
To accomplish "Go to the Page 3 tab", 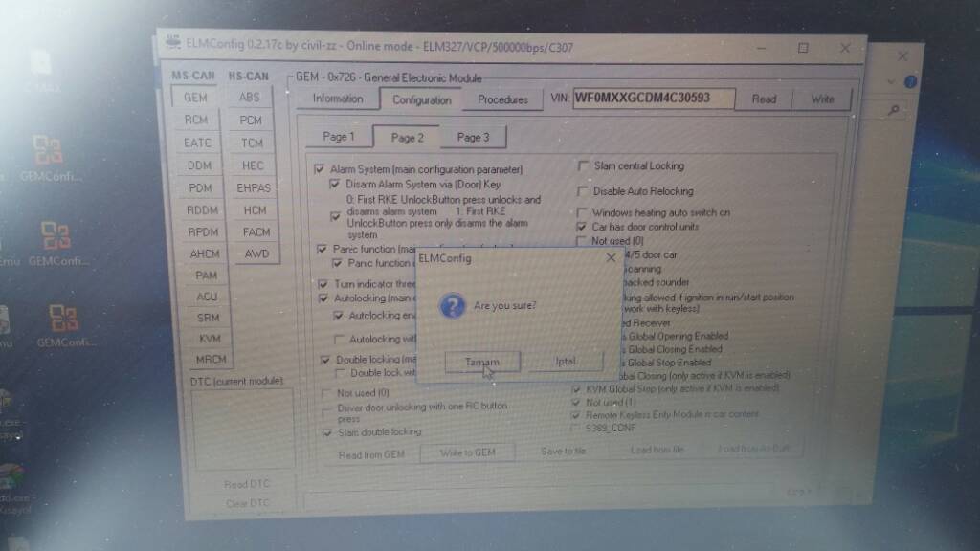I will (x=473, y=138).
